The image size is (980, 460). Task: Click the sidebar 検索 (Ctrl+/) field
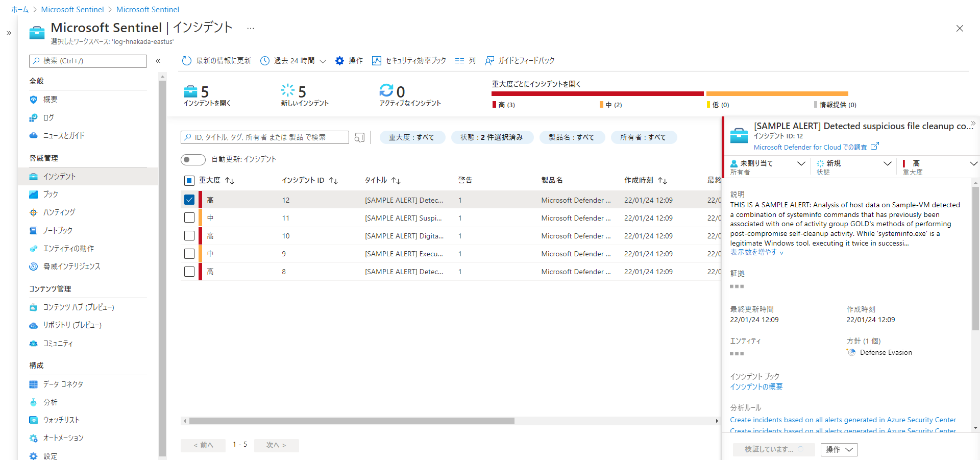coord(88,61)
